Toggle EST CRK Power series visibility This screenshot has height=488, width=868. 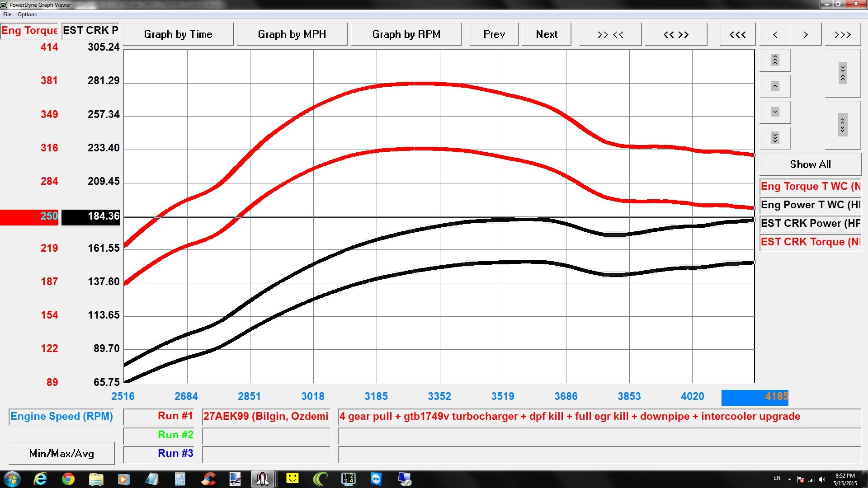point(809,222)
